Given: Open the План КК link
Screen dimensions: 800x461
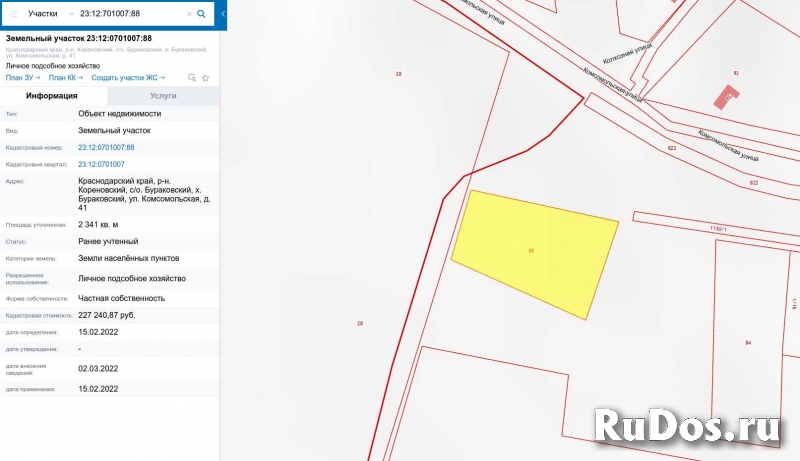Looking at the screenshot, I should pos(65,77).
